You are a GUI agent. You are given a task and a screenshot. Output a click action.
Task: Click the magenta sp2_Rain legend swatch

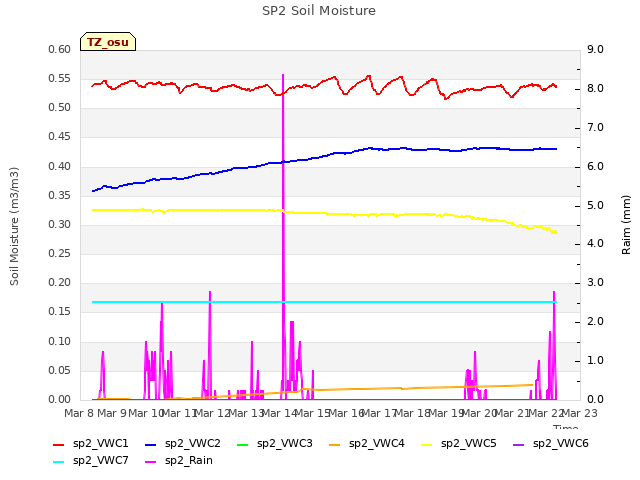(x=151, y=462)
